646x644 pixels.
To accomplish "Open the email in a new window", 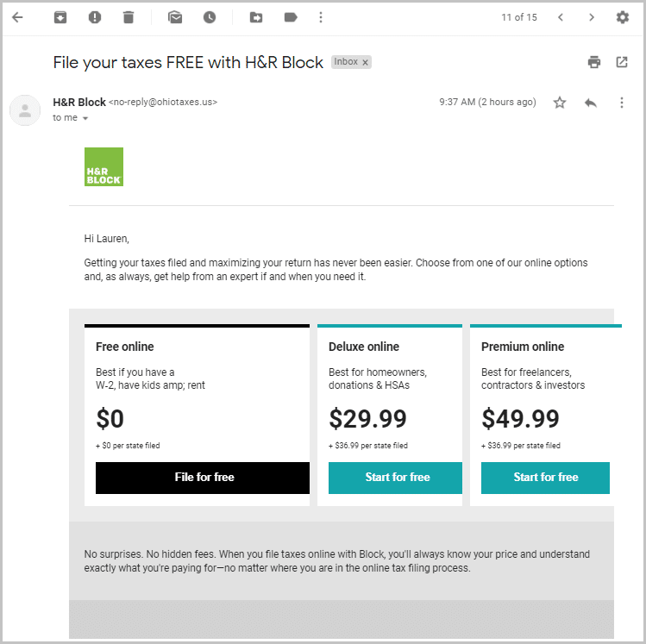I will click(x=622, y=62).
